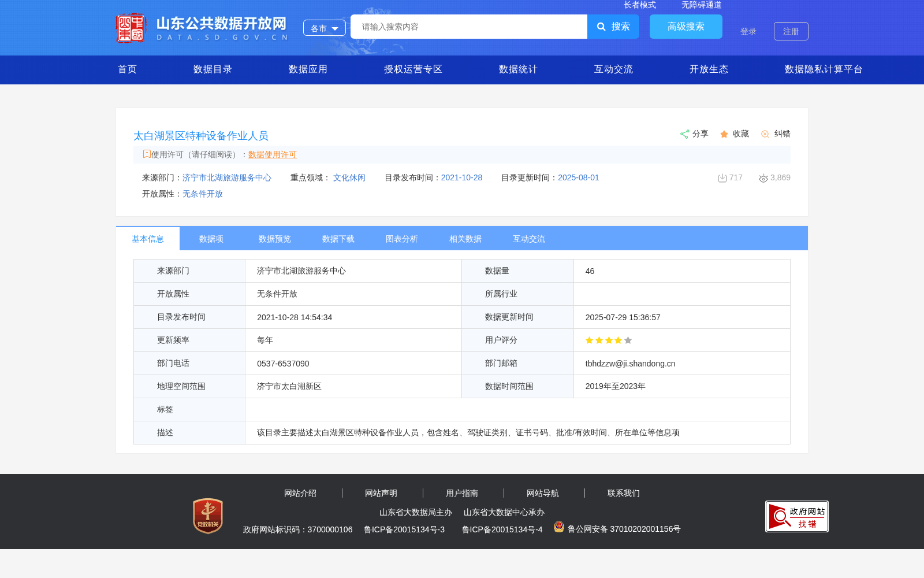Open 用户指南 in footer

[x=462, y=493]
